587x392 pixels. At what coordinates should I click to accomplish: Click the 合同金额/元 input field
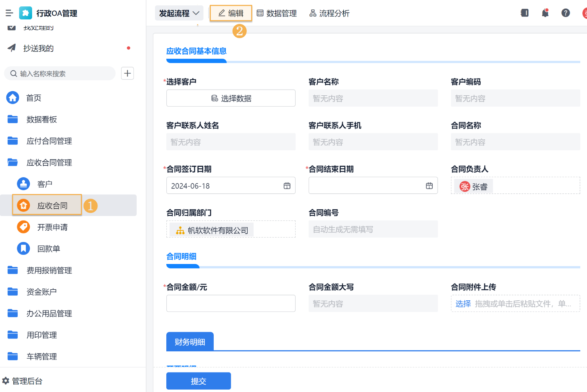tap(231, 303)
